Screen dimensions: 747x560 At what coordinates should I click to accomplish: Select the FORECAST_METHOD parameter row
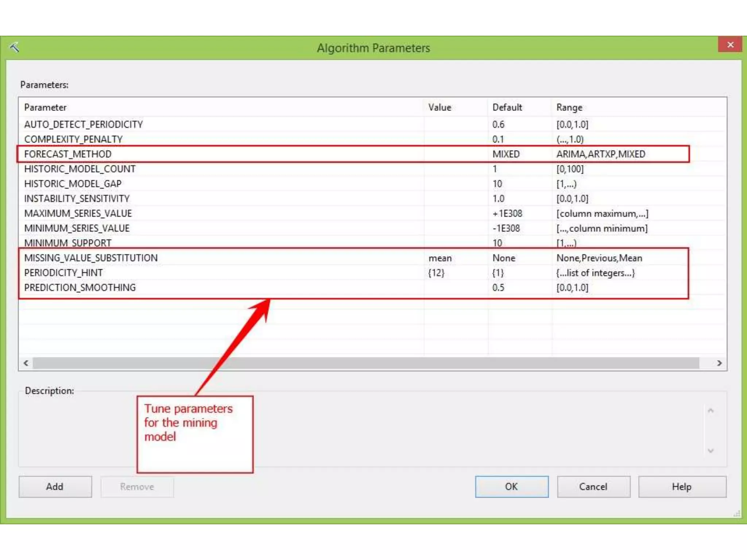coord(68,154)
